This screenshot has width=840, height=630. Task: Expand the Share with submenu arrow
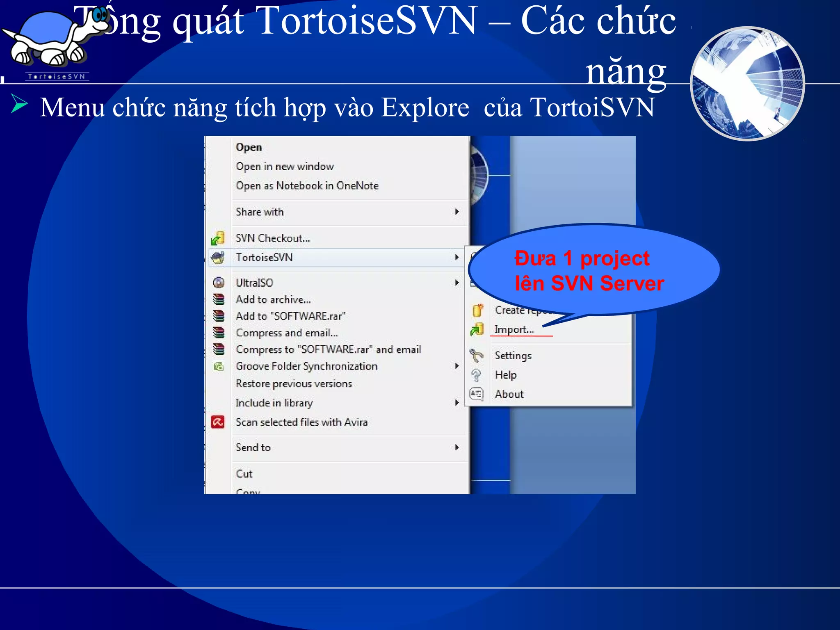click(x=457, y=212)
